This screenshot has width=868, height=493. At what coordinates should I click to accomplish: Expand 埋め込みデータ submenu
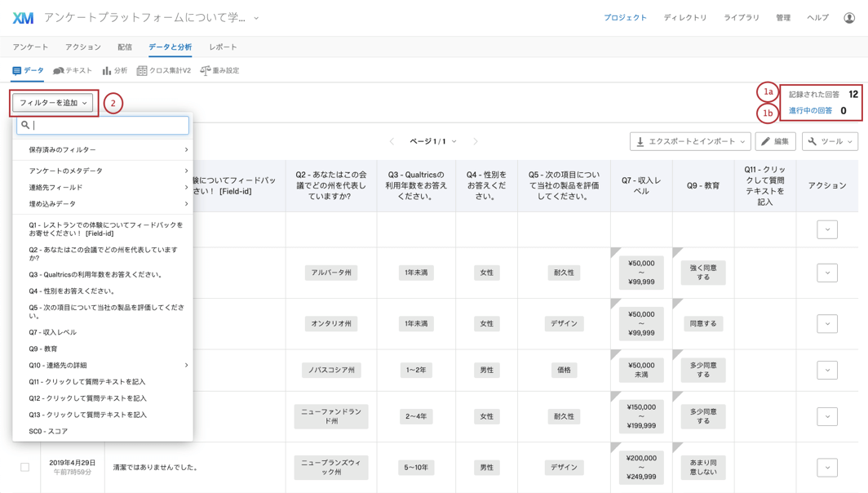[x=103, y=204]
